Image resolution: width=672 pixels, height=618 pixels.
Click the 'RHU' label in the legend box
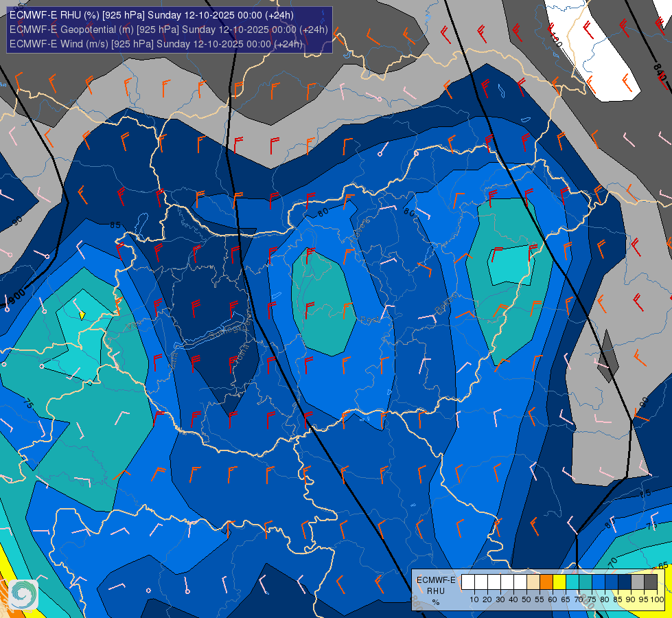pos(436,591)
